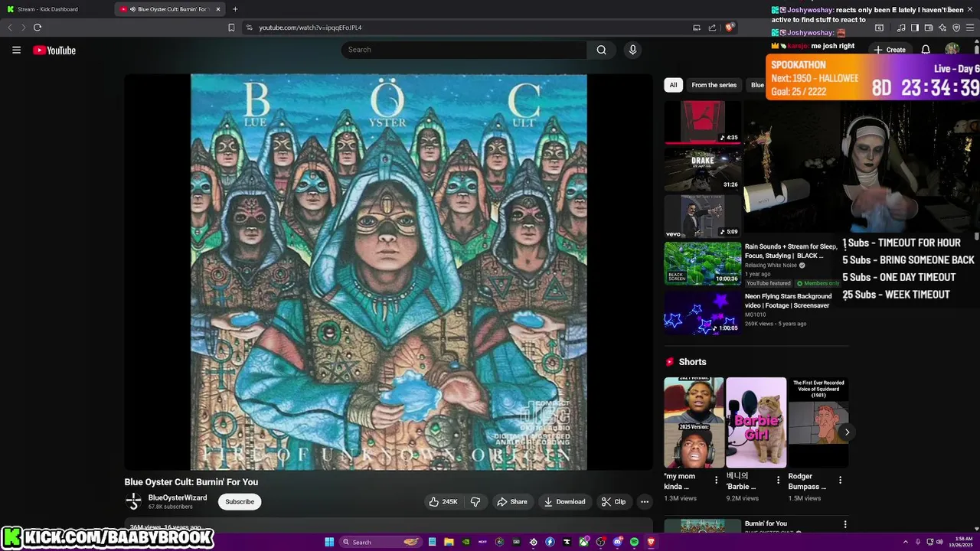Viewport: 980px width, 551px height.
Task: Select 'From the series' chip
Action: click(714, 85)
